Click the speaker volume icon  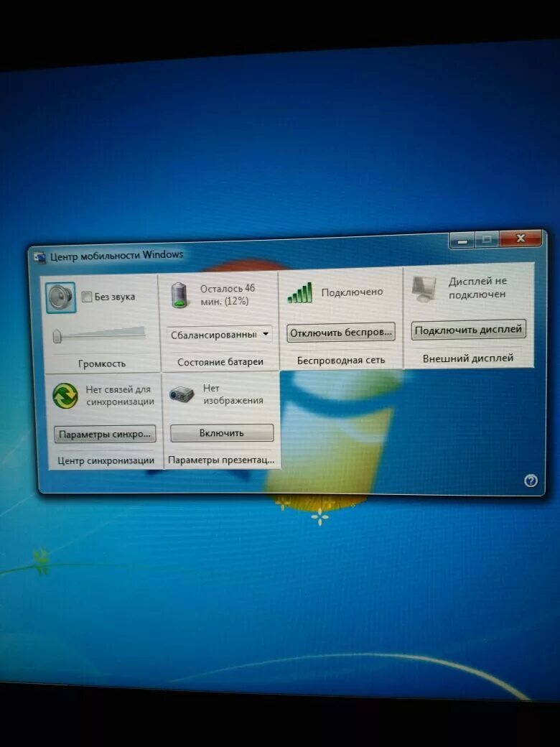(61, 298)
